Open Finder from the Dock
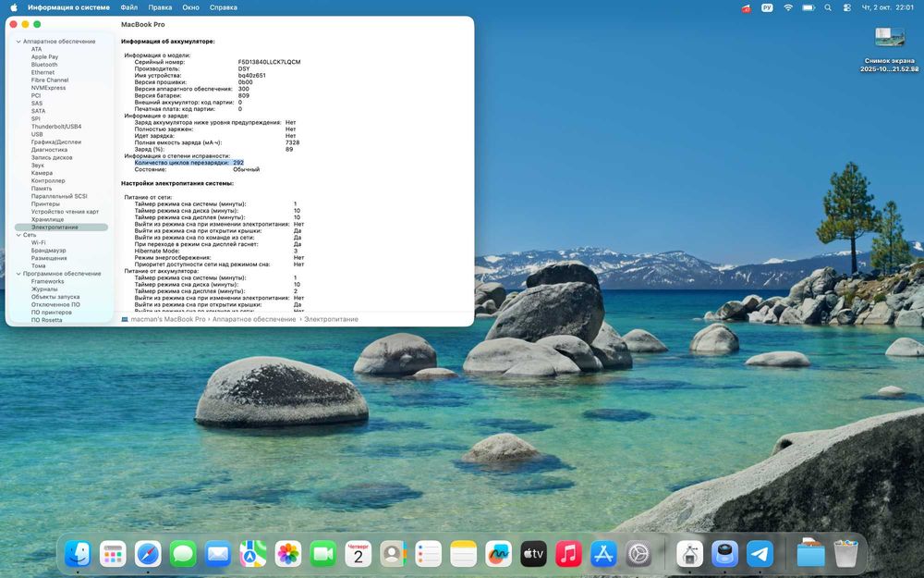 [x=78, y=554]
